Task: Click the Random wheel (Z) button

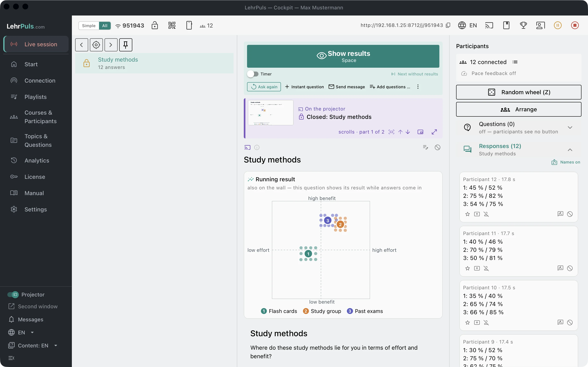Action: click(519, 92)
